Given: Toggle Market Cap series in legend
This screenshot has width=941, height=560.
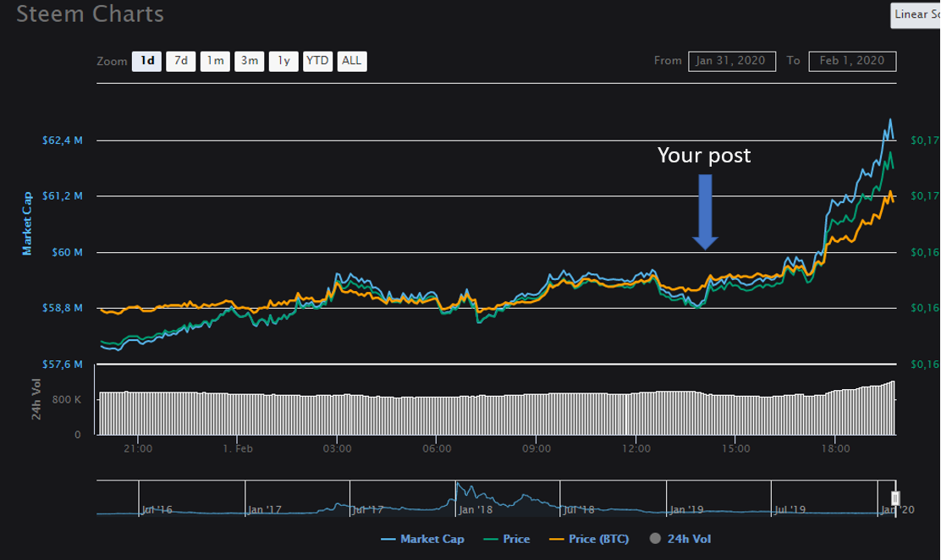Looking at the screenshot, I should (422, 539).
